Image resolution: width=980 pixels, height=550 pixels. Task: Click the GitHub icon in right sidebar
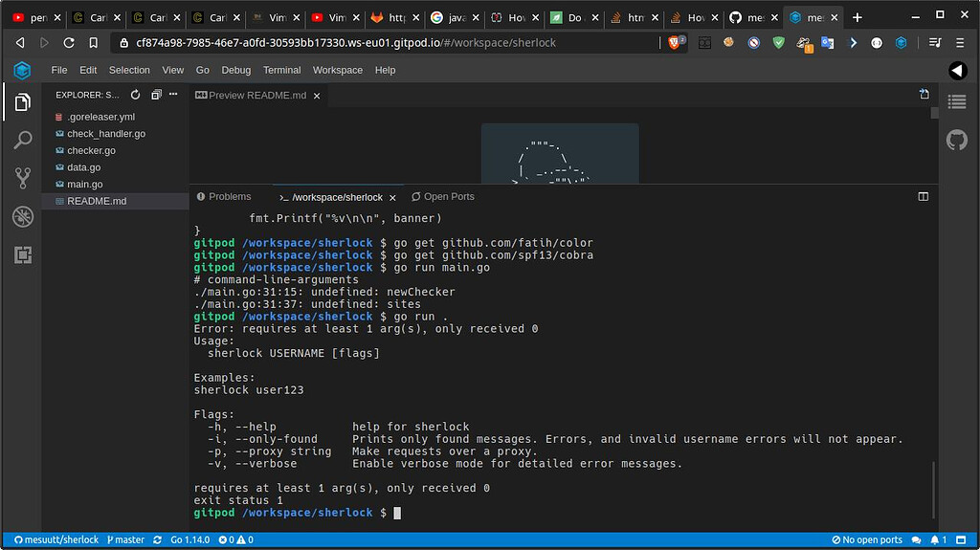click(x=956, y=141)
